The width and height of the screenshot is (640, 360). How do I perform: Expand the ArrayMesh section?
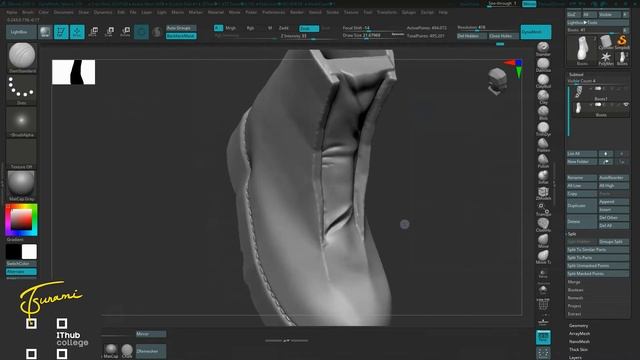pyautogui.click(x=579, y=333)
